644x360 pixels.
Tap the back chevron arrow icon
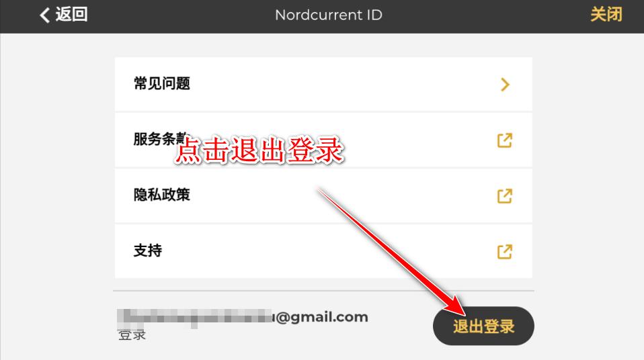[45, 15]
